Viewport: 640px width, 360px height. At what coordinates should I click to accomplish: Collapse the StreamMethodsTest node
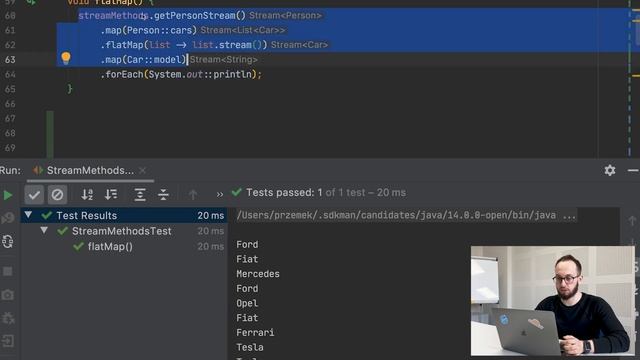pos(44,231)
